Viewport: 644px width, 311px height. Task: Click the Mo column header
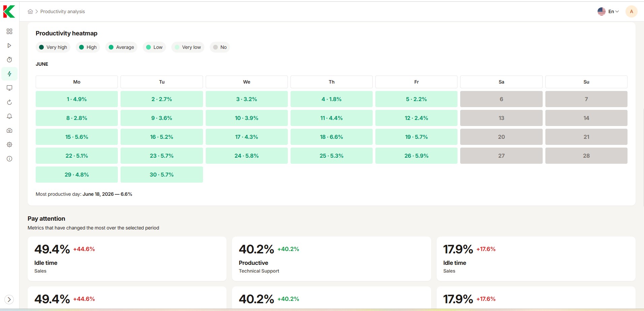77,82
